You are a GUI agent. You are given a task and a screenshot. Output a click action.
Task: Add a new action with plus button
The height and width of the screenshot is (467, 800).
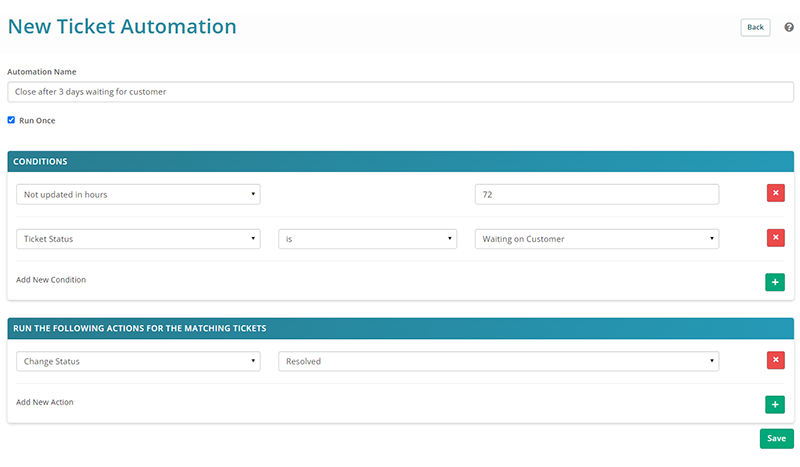click(x=775, y=404)
